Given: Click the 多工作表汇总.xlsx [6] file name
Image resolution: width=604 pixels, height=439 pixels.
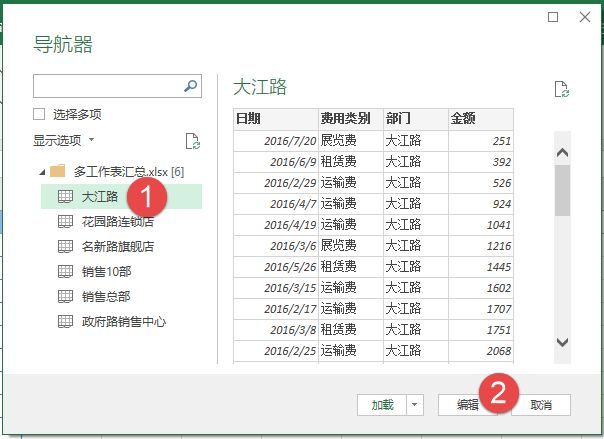Looking at the screenshot, I should [x=129, y=171].
